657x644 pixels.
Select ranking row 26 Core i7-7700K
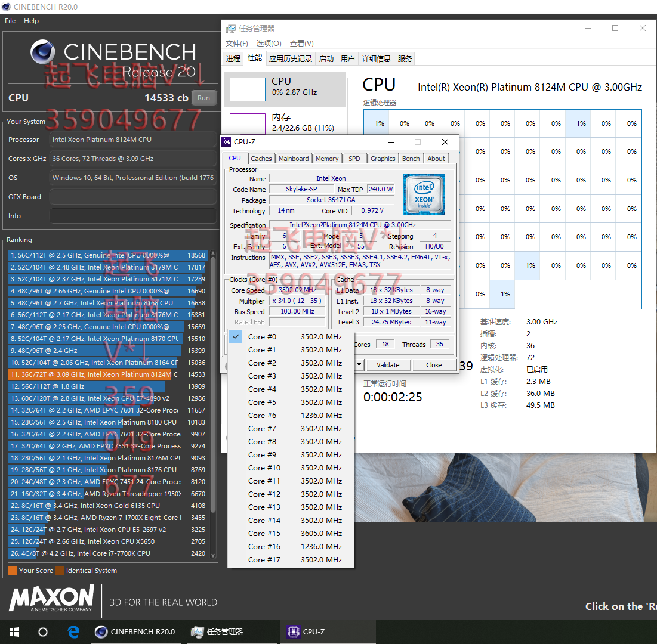(x=107, y=553)
